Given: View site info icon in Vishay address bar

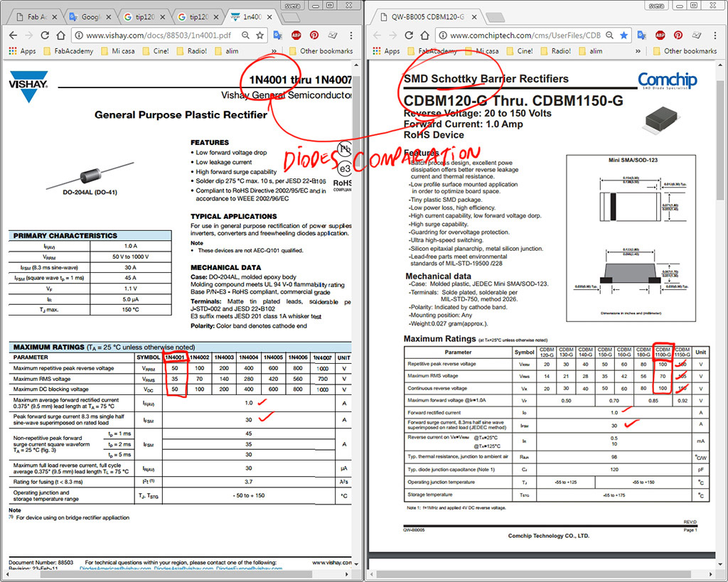Looking at the screenshot, I should point(79,36).
